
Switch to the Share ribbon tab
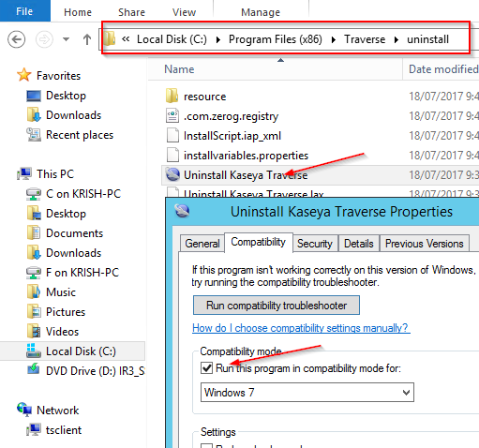pos(131,12)
